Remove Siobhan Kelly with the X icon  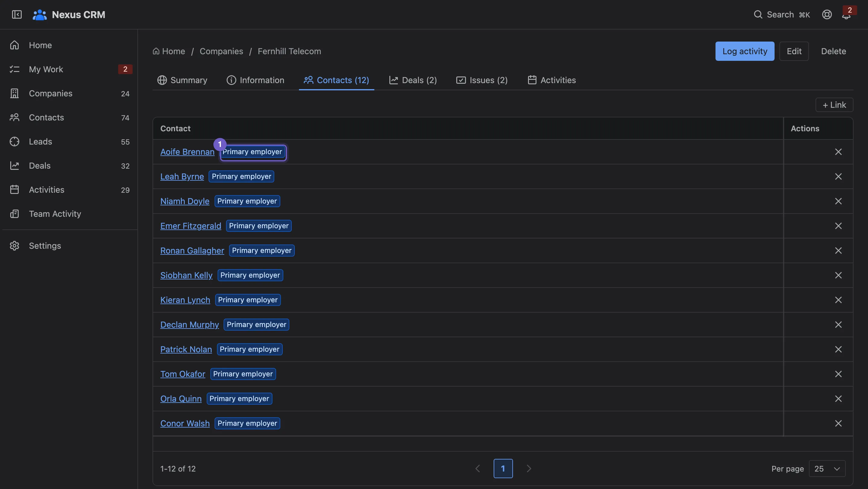[x=838, y=275]
